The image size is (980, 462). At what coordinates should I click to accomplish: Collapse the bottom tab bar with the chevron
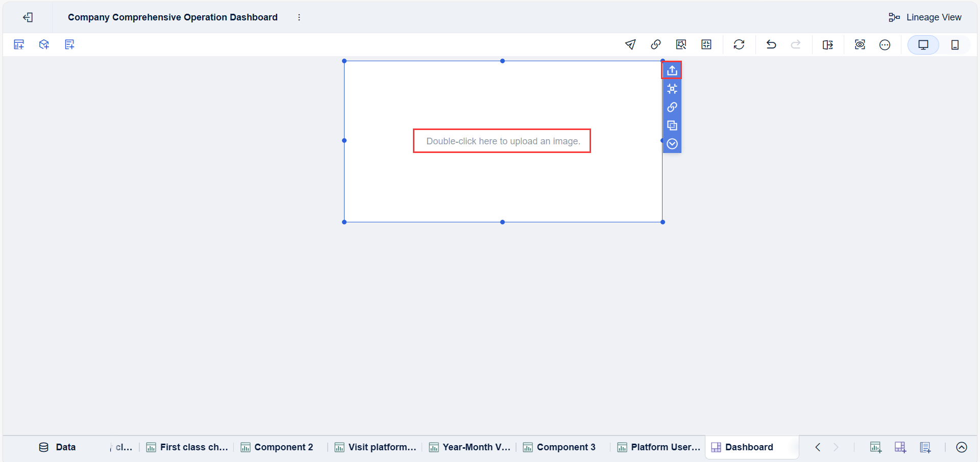(x=961, y=447)
